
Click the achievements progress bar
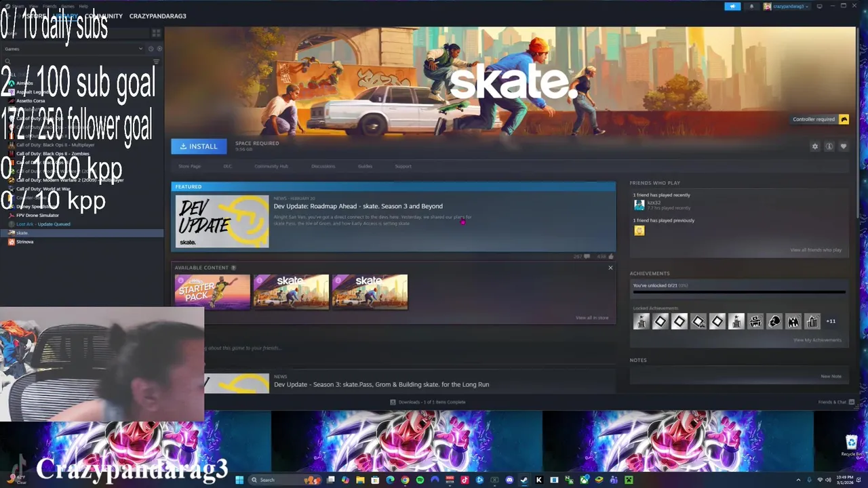click(x=739, y=292)
